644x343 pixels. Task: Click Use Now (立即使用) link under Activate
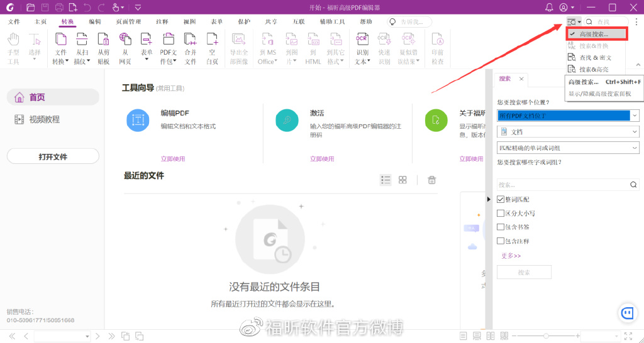point(322,159)
